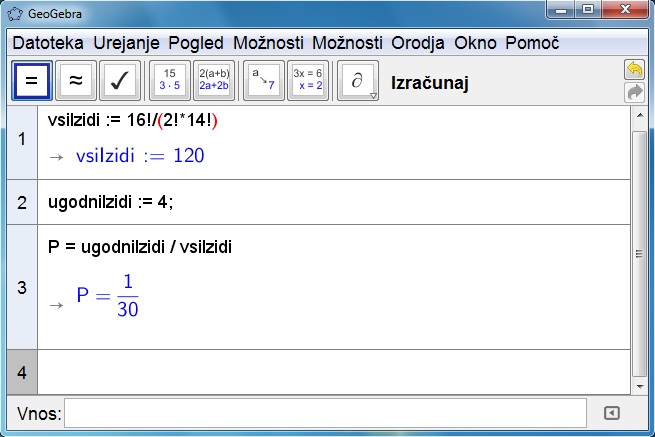Select the Keep Input checkmark tool

pos(120,80)
